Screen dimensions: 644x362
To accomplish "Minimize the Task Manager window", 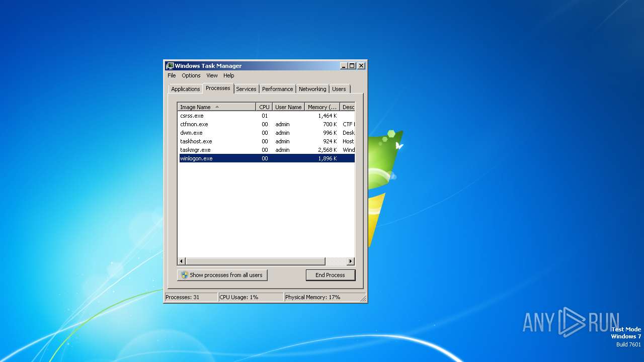I will click(344, 66).
